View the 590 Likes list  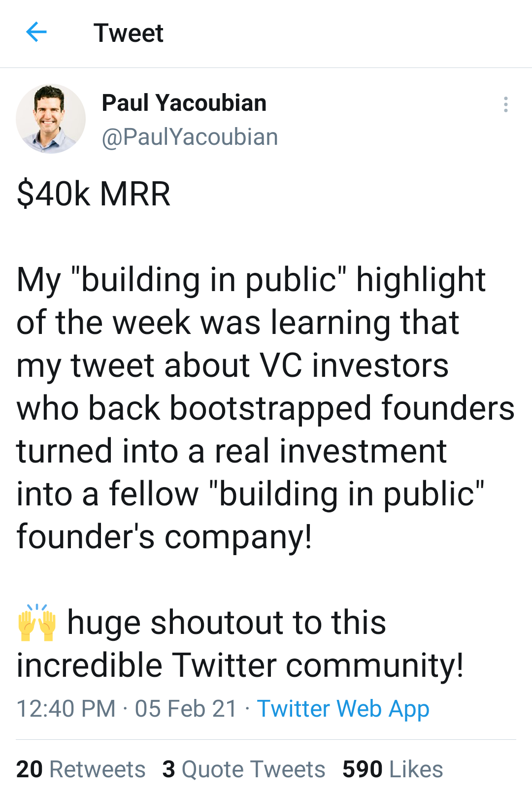[x=393, y=769]
